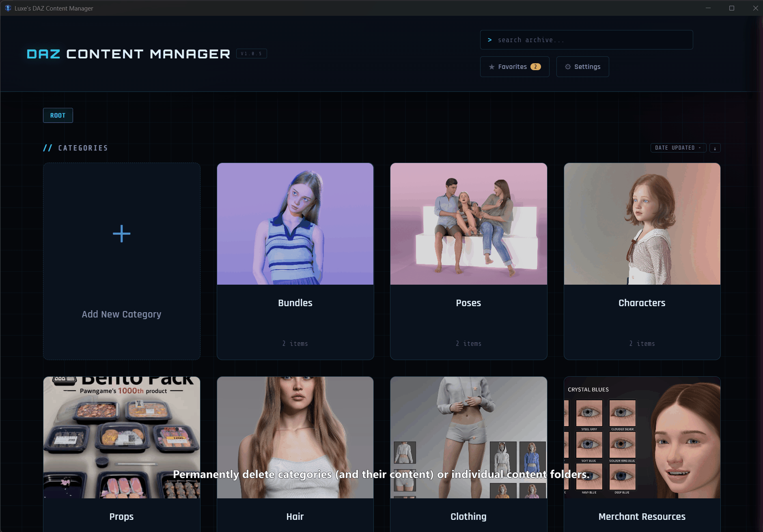Open the Settings panel
This screenshot has width=763, height=532.
click(582, 67)
